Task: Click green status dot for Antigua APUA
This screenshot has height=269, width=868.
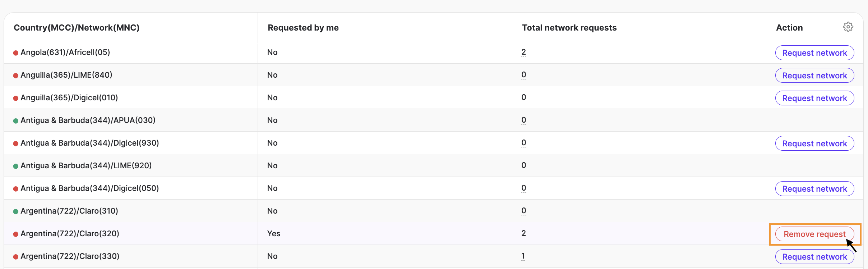Action: (16, 121)
